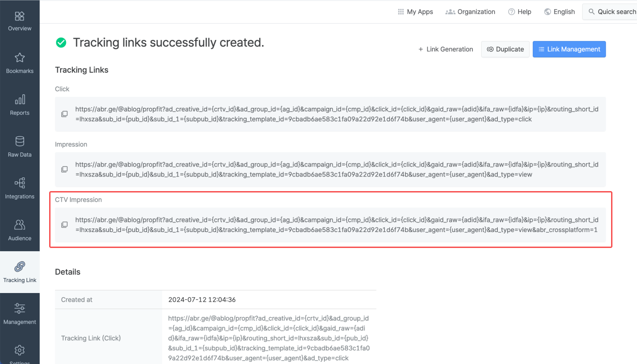Click the Quick search field

coord(610,12)
